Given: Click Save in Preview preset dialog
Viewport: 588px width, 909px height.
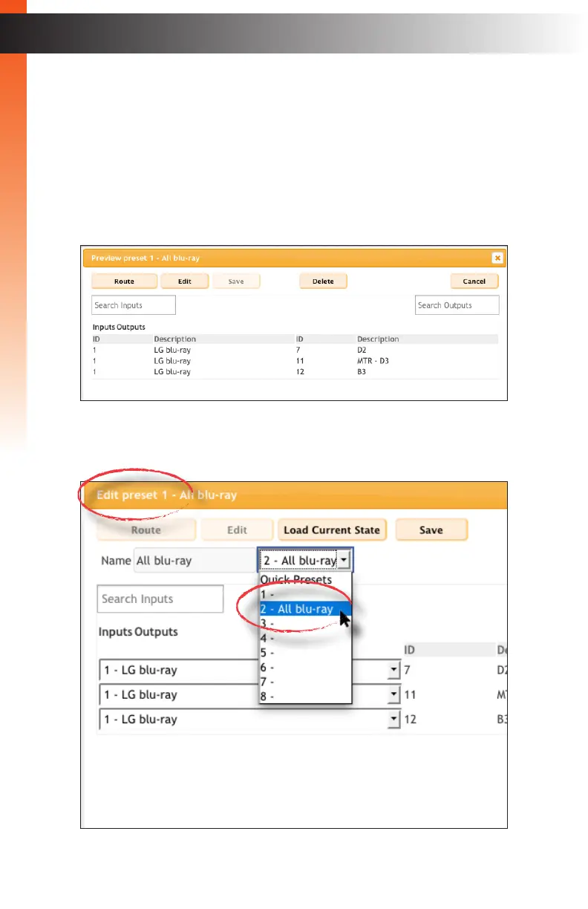Looking at the screenshot, I should coord(237,281).
